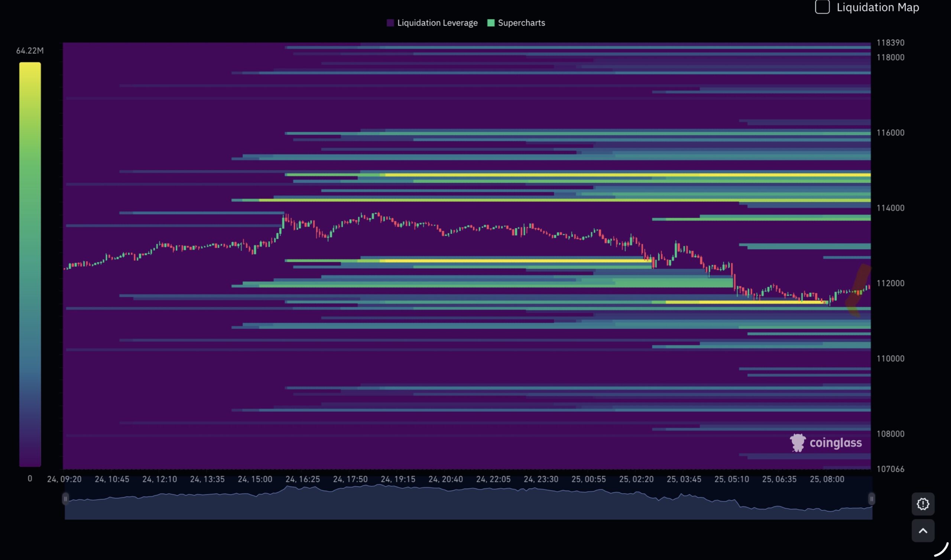Click the 24, 17:50 time label
The image size is (951, 560).
(350, 479)
